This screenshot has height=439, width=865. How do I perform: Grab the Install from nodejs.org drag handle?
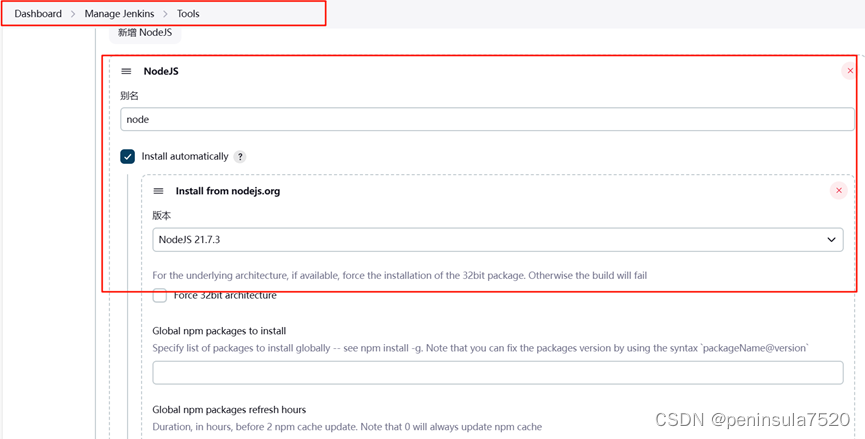tap(158, 191)
